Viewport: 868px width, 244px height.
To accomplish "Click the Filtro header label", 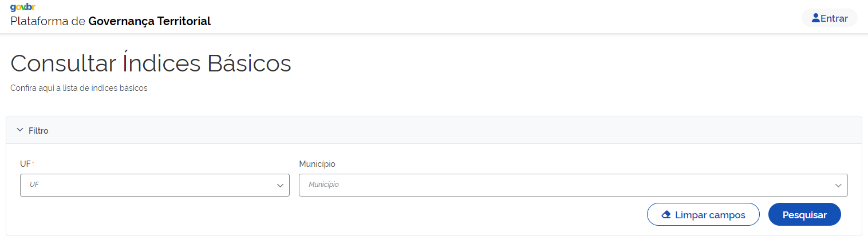I will (38, 131).
